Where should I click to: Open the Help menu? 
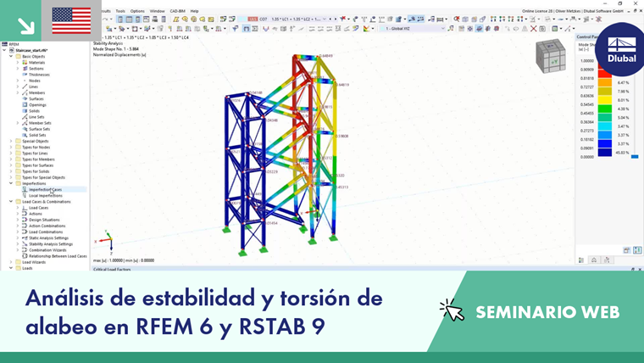pos(194,11)
